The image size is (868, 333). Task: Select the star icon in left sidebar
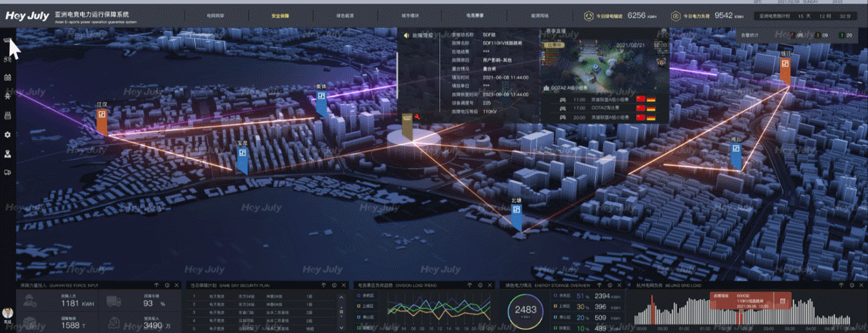point(7,96)
